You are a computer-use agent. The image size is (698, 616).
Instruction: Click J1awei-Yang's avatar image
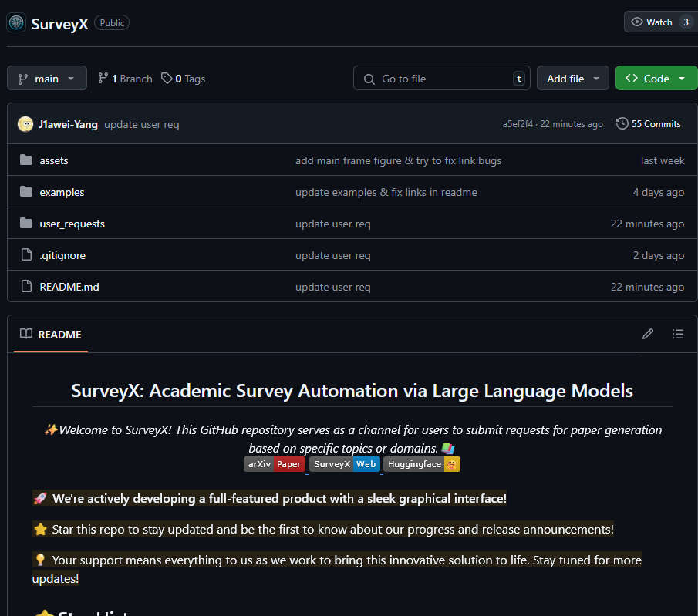pyautogui.click(x=25, y=124)
